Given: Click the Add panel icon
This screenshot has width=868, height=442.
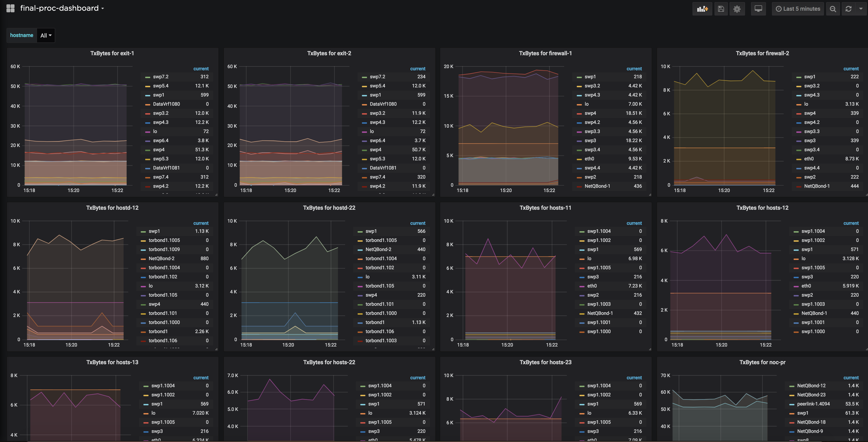Looking at the screenshot, I should (702, 9).
